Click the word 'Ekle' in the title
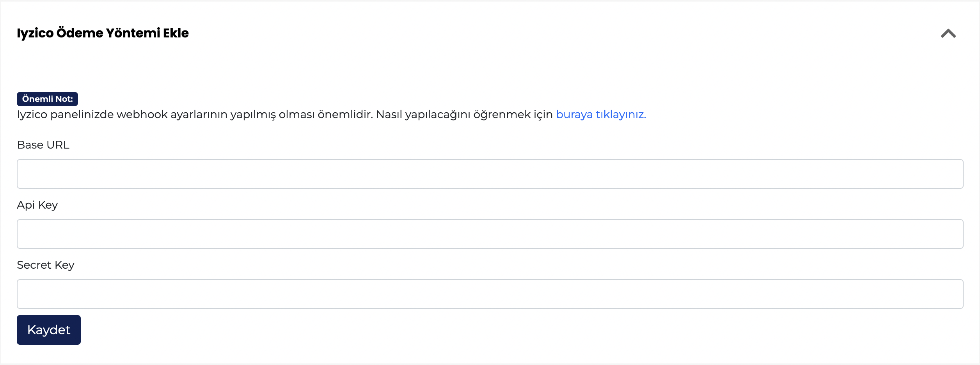 176,33
